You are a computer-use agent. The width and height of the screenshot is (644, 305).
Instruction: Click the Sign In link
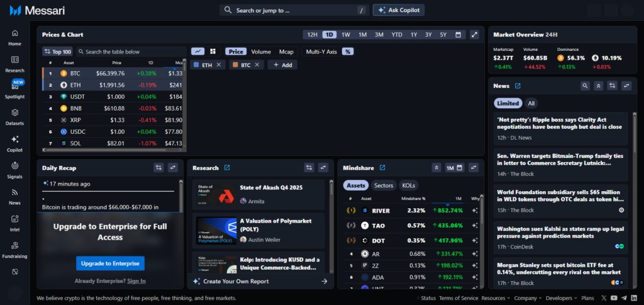(x=136, y=280)
